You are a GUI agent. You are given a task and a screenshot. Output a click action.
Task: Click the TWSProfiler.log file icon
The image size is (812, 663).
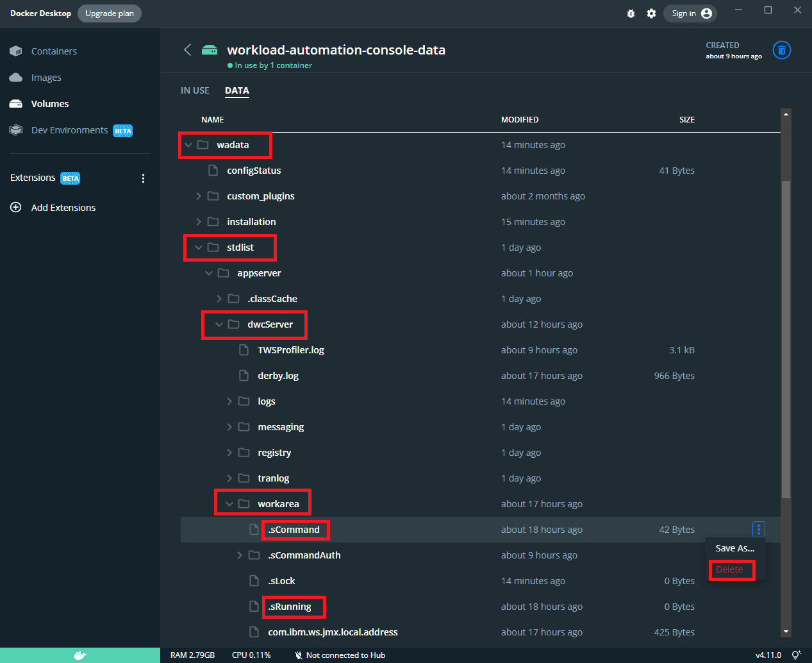point(244,350)
